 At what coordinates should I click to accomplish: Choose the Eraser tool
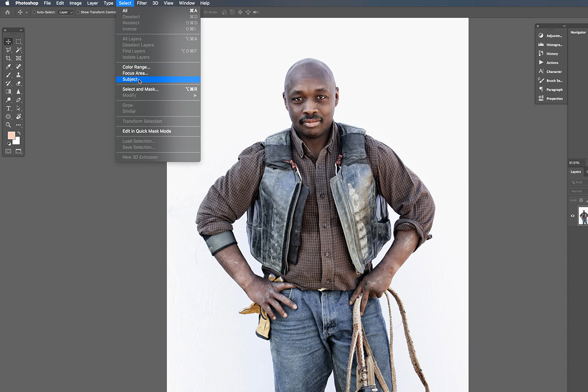19,83
